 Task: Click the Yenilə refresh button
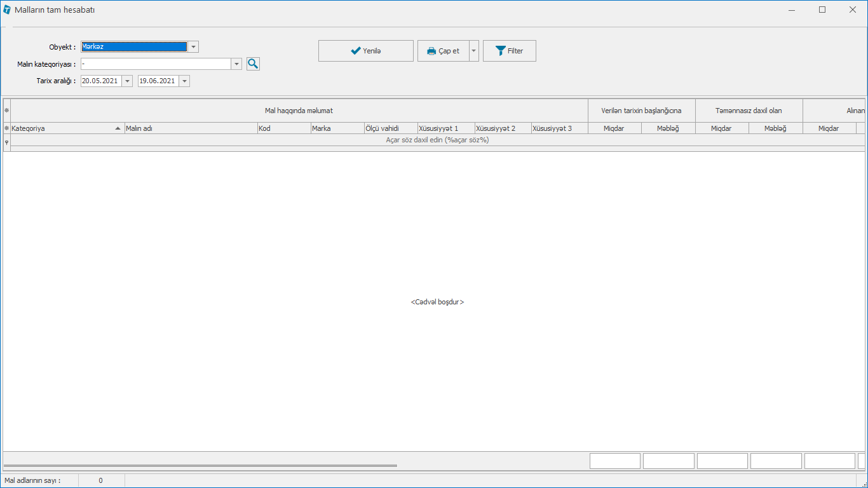point(365,51)
